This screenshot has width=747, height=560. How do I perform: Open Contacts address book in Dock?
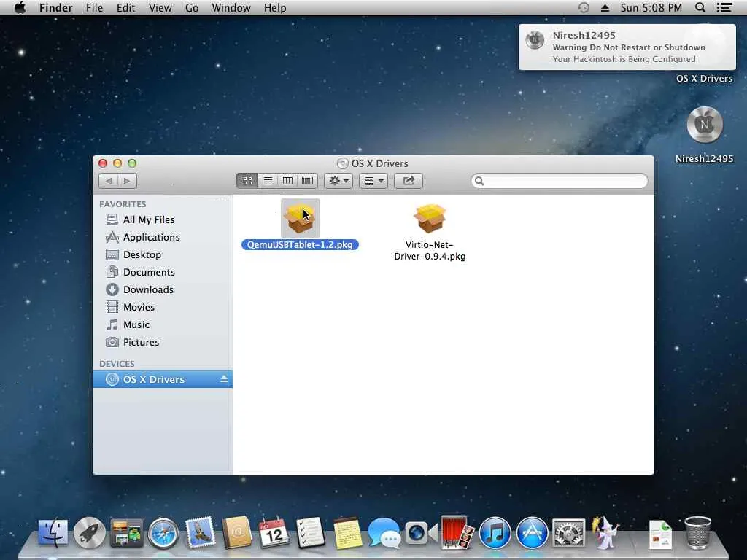click(x=236, y=532)
